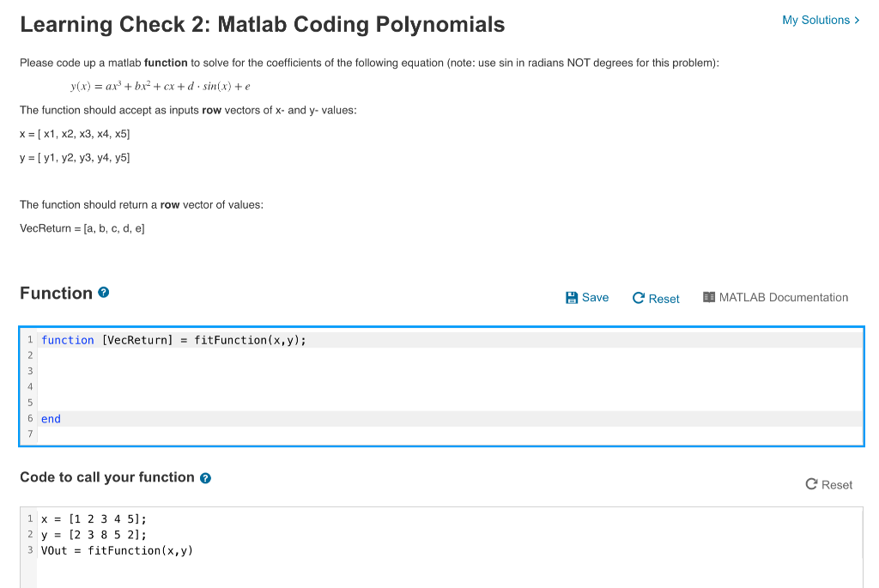Viewport: 879px width, 588px height.
Task: Click Reset above the function-call code block
Action: click(829, 484)
